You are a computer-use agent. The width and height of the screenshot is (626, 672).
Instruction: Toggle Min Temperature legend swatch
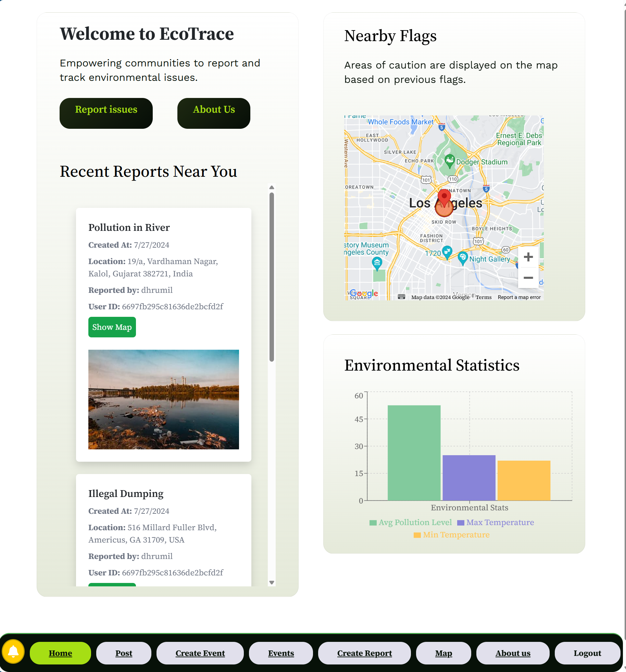pos(417,535)
